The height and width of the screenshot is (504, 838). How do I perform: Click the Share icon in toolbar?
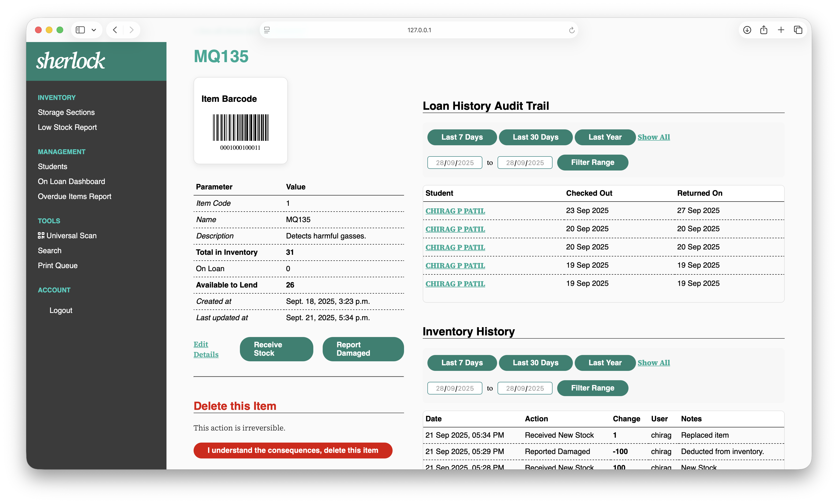(x=764, y=30)
